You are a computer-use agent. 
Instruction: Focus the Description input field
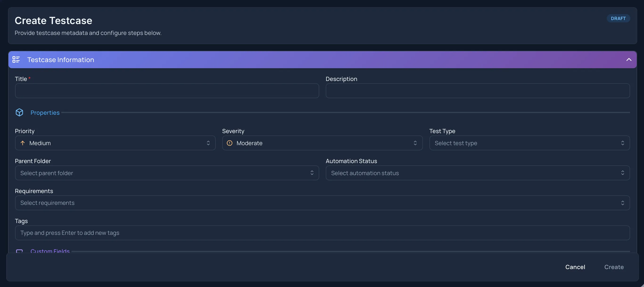coord(478,91)
